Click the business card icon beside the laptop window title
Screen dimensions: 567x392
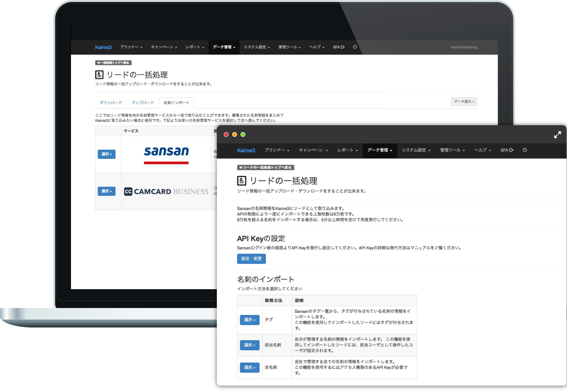tap(99, 74)
